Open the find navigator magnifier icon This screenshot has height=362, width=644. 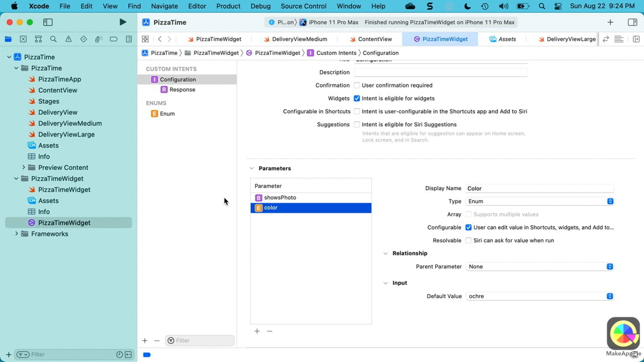[x=53, y=39]
